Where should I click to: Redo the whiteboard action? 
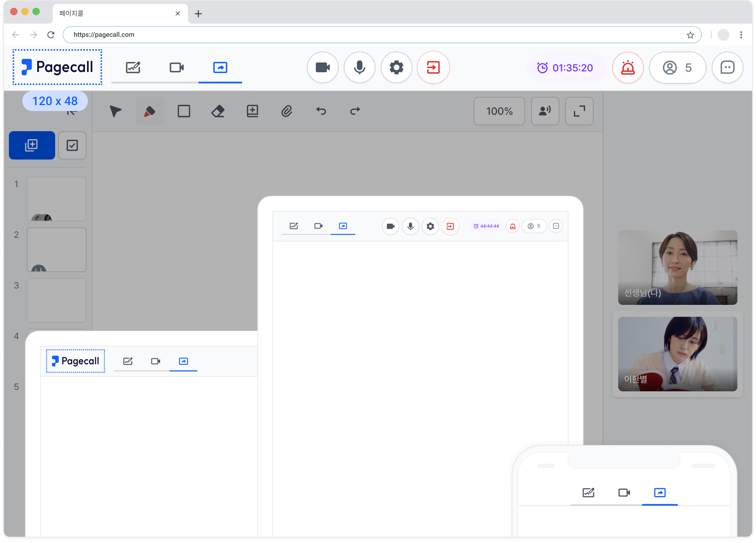click(355, 111)
